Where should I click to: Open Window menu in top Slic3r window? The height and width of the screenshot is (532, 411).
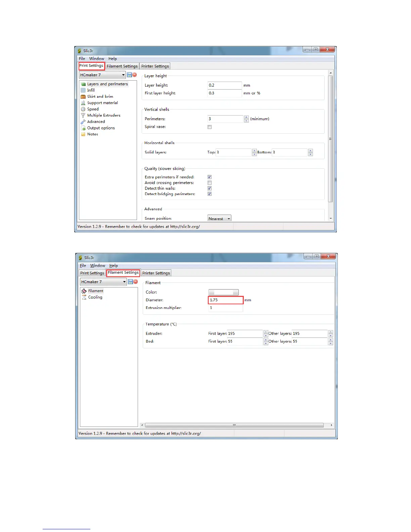pyautogui.click(x=97, y=58)
